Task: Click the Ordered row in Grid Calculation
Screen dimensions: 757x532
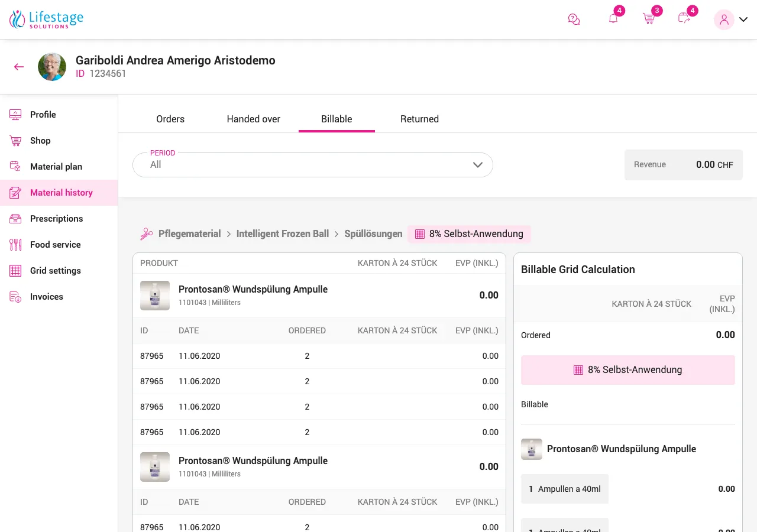Action: tap(628, 335)
